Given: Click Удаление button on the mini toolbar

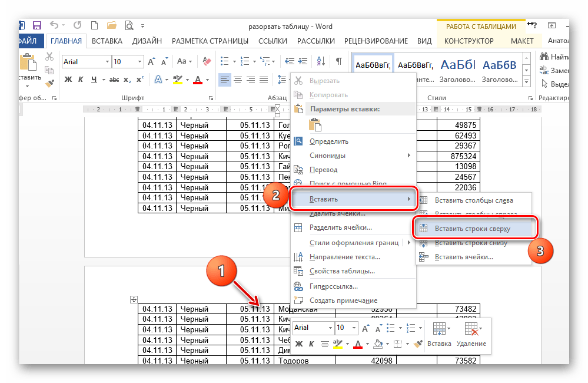Looking at the screenshot, I should 471,335.
